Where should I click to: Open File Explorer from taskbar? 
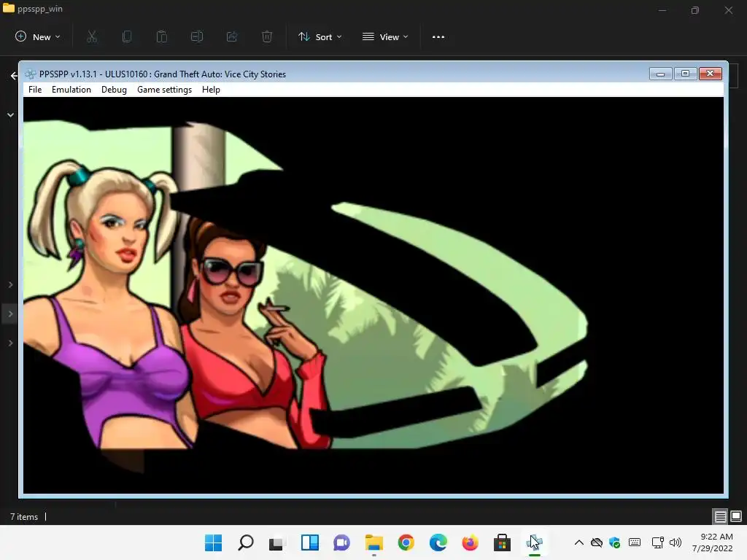374,542
